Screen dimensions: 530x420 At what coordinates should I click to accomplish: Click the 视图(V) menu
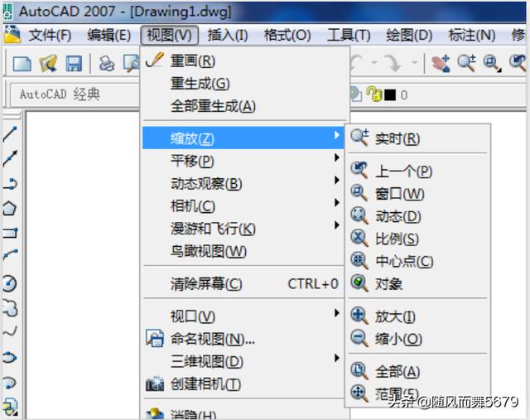(169, 35)
